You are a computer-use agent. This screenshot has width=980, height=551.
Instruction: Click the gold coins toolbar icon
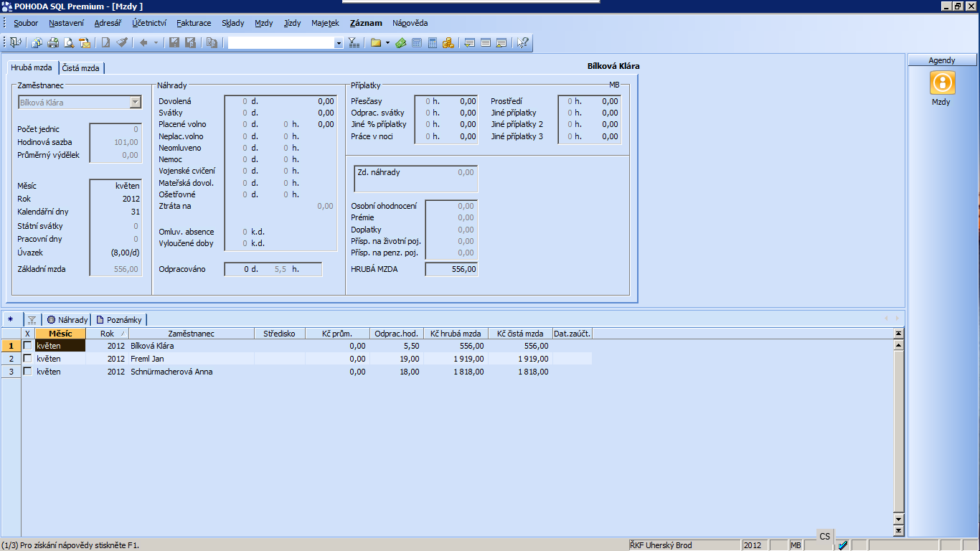[x=448, y=43]
